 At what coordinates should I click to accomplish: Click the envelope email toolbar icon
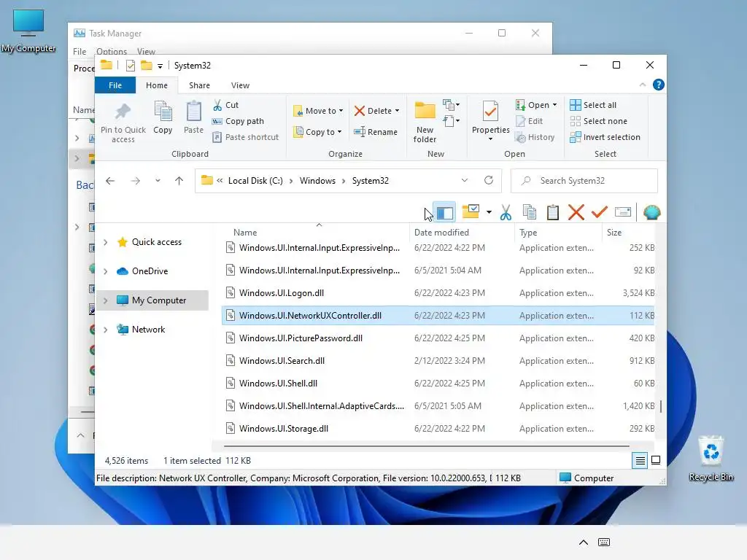pyautogui.click(x=623, y=212)
